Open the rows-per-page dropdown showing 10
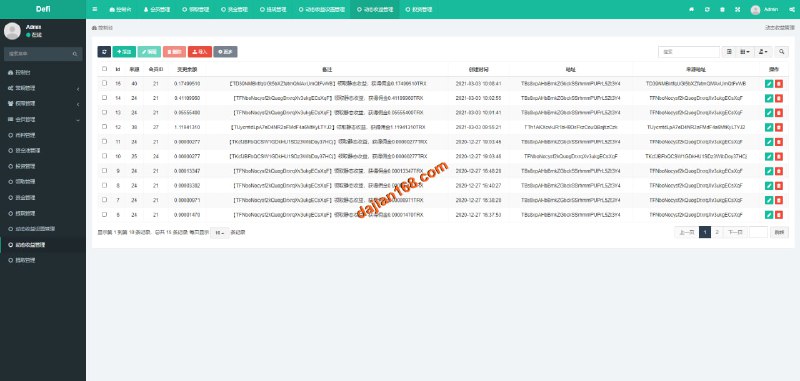800x381 pixels. pos(219,233)
